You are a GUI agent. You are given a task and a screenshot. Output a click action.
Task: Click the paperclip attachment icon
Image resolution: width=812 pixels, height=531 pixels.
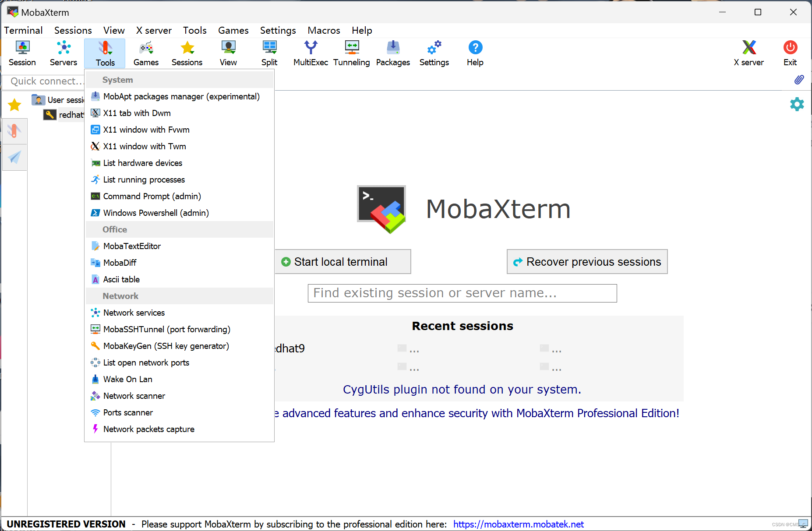click(799, 80)
